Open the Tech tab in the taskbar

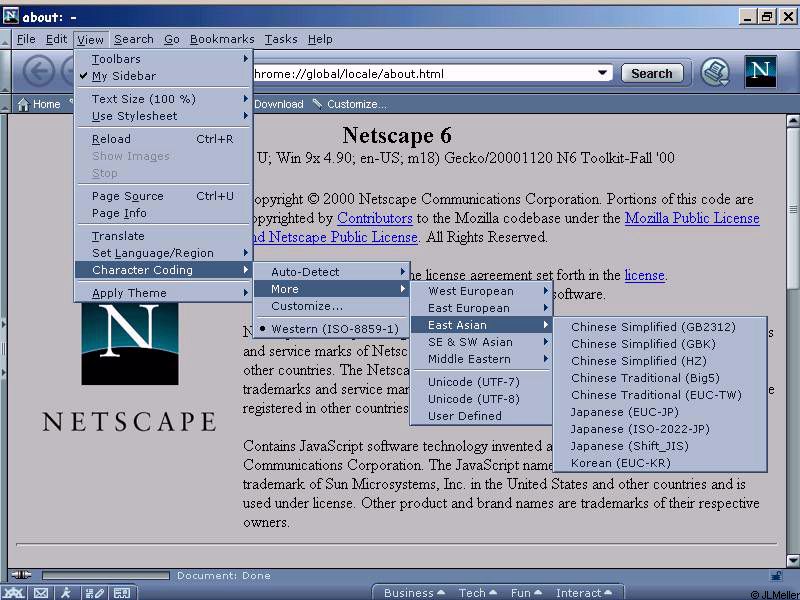[477, 593]
